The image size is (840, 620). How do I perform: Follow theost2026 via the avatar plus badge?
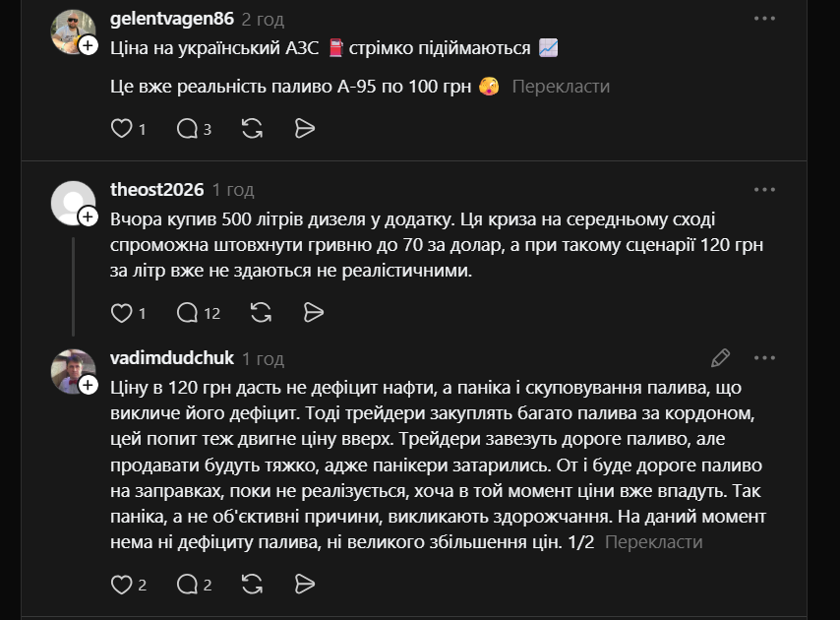(89, 217)
